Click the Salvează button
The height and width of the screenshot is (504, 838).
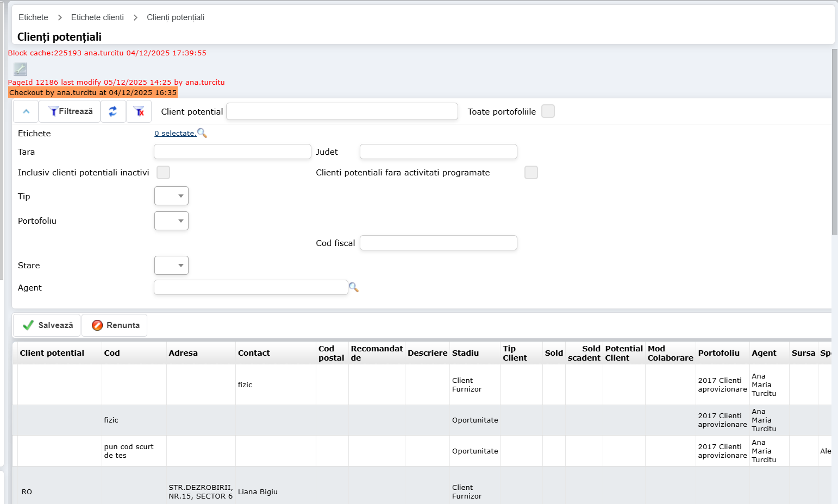[x=47, y=325]
